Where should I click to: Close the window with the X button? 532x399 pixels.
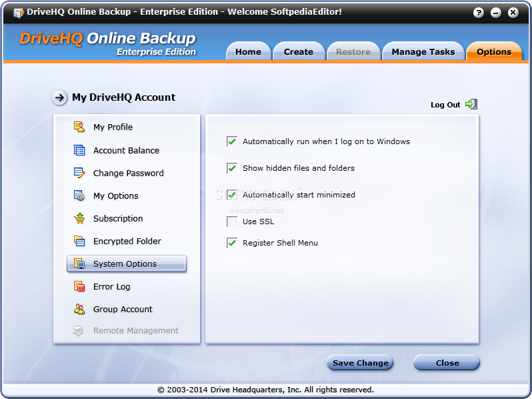(x=513, y=13)
